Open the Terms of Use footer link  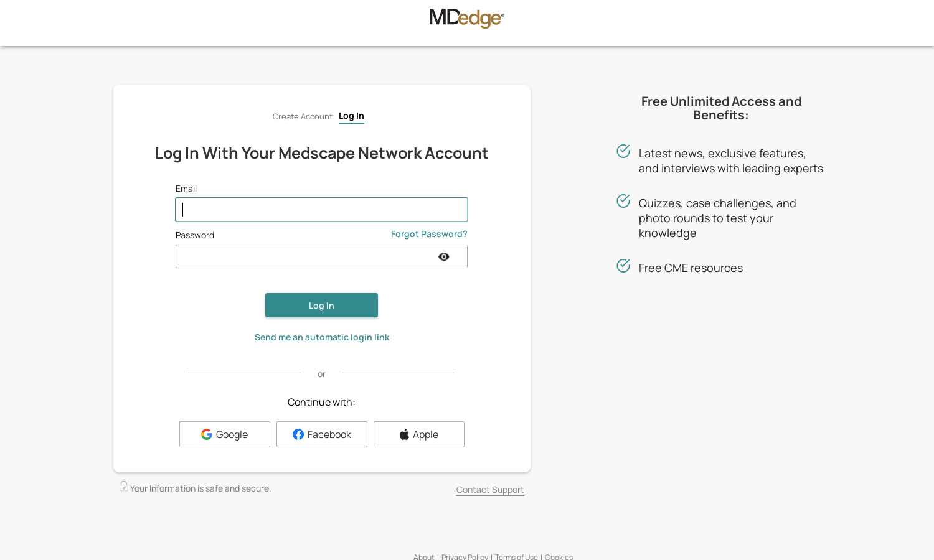click(516, 557)
